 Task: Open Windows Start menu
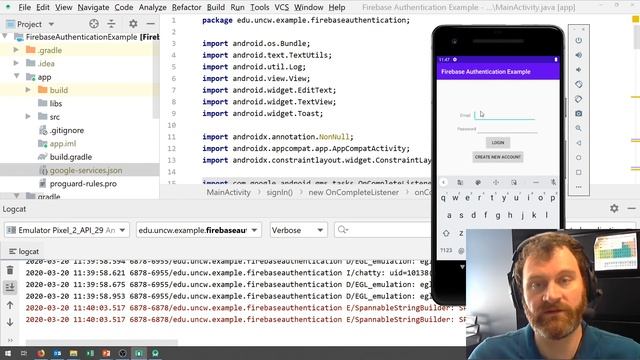(8, 353)
